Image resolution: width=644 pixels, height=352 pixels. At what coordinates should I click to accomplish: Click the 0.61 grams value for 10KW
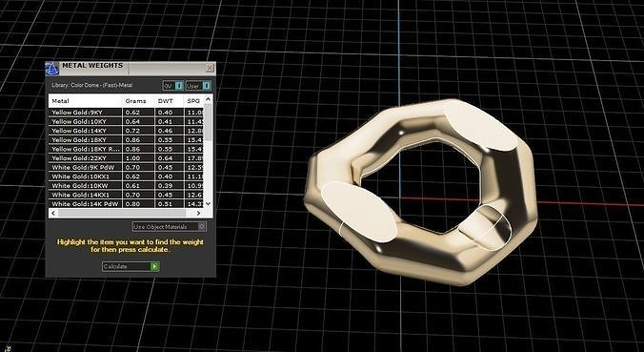coord(132,185)
